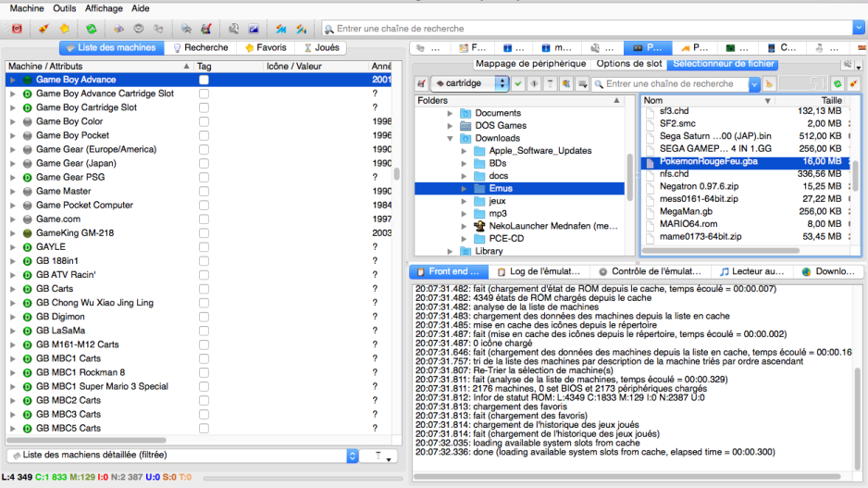868x488 pixels.
Task: Check the Tag box for GB Digimon
Action: [x=204, y=317]
